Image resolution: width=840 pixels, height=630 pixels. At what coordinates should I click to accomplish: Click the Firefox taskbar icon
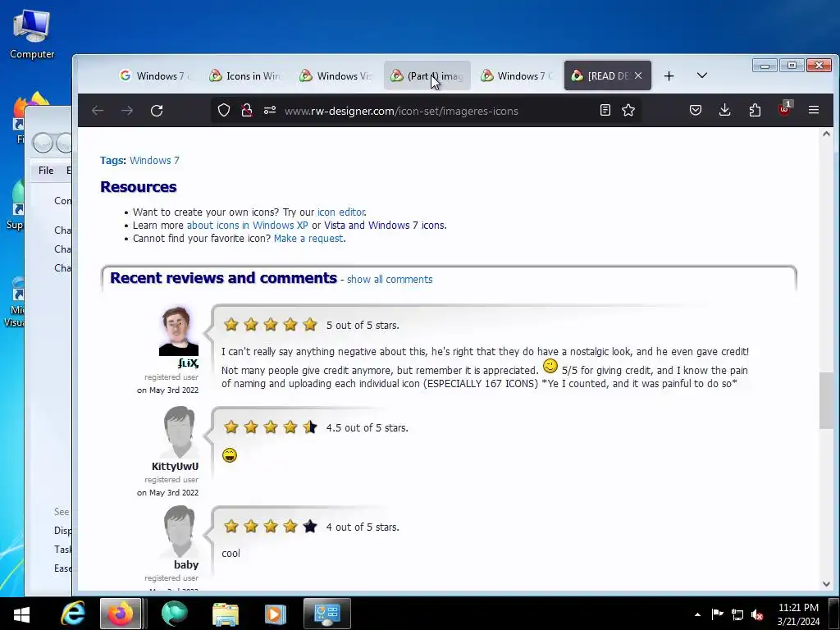121,614
